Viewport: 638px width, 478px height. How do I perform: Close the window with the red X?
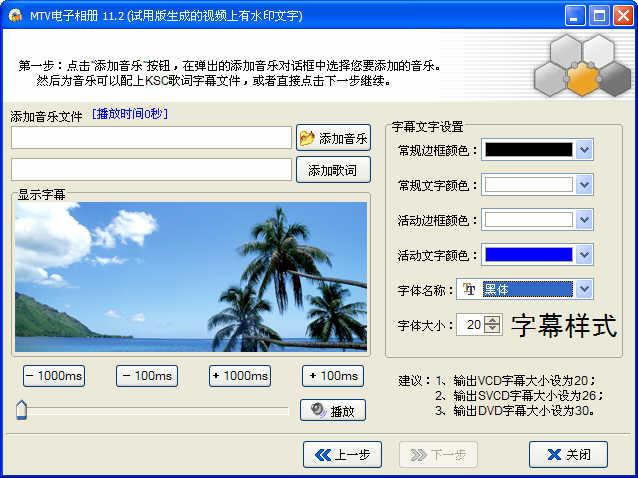click(623, 16)
